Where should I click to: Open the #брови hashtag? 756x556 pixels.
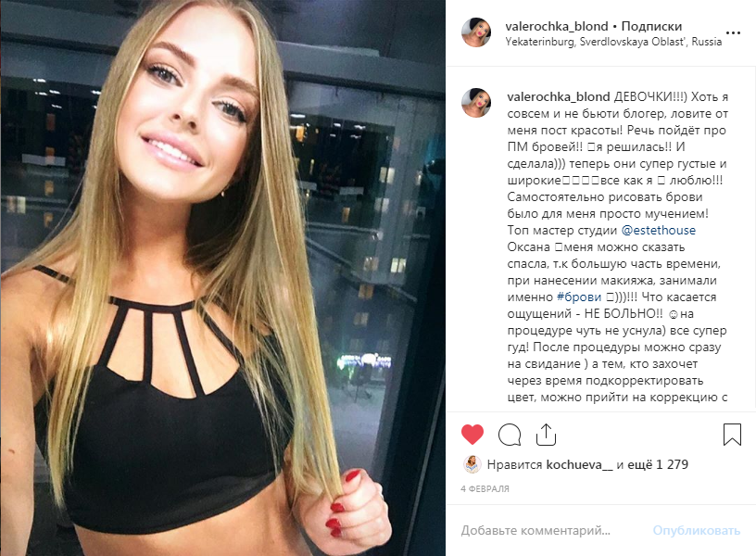point(578,297)
